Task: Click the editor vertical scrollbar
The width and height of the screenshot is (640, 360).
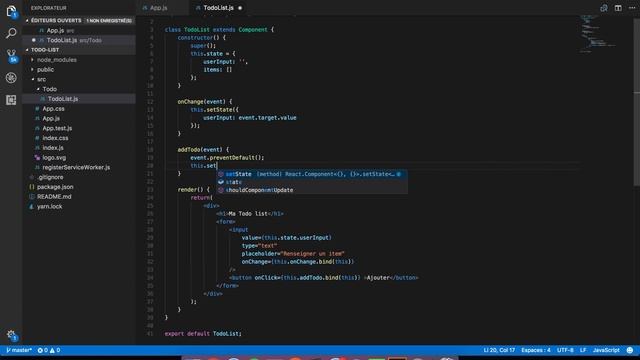Action: click(x=636, y=101)
